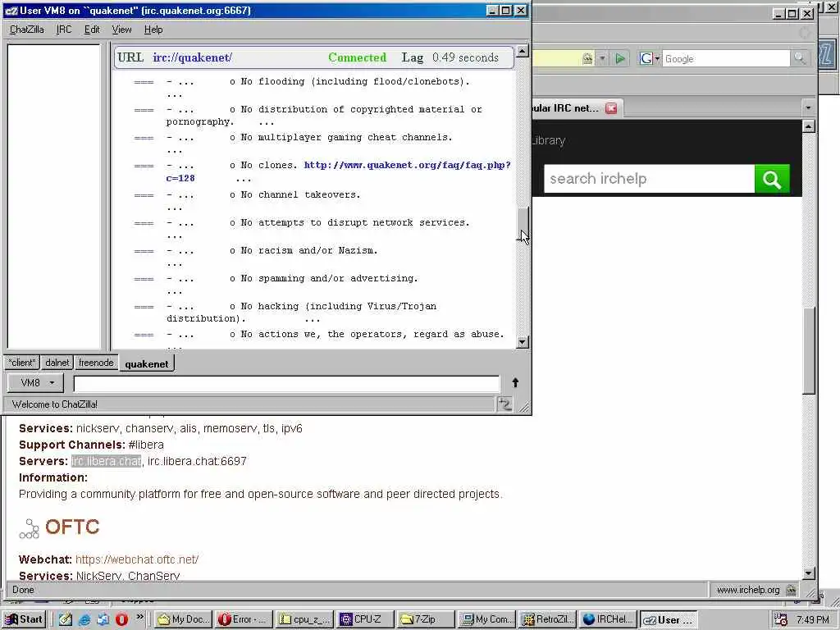Open the quakenet faq.php link

point(407,165)
